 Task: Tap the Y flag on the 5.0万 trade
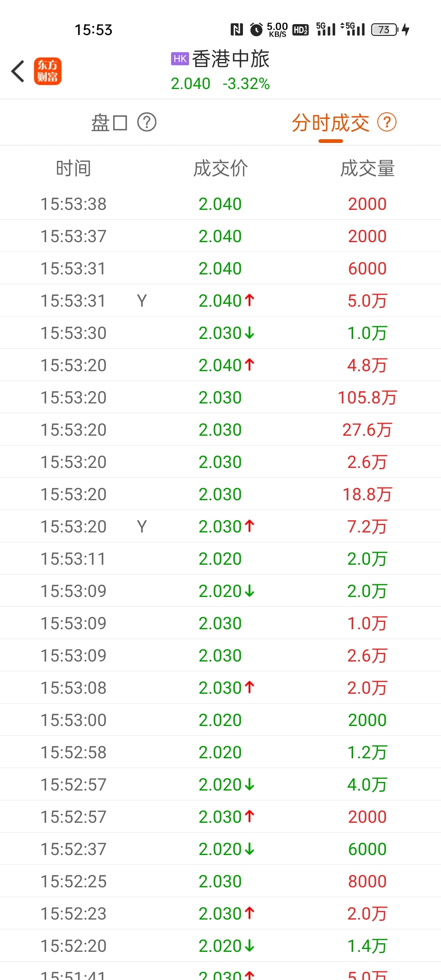[142, 301]
